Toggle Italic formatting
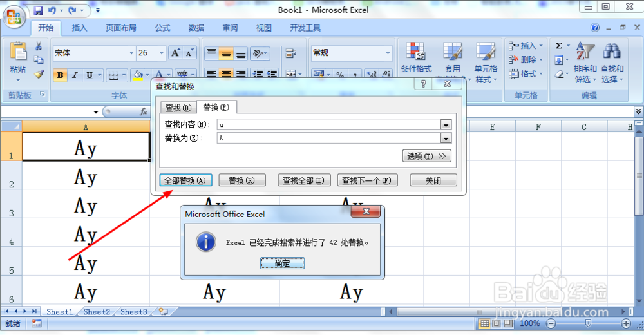The width and height of the screenshot is (644, 335). (x=75, y=75)
